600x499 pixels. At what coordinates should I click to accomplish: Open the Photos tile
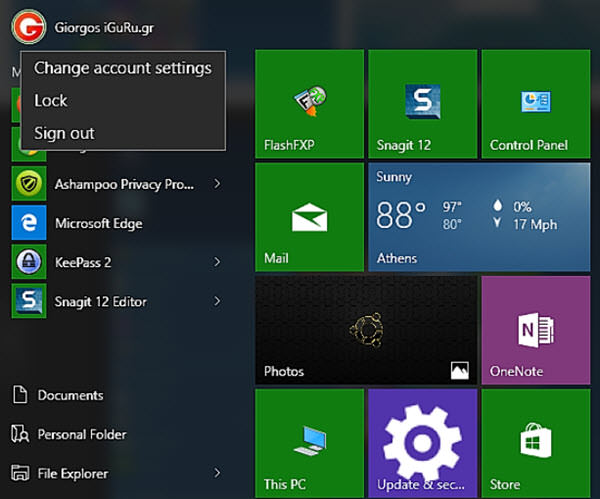coord(366,330)
